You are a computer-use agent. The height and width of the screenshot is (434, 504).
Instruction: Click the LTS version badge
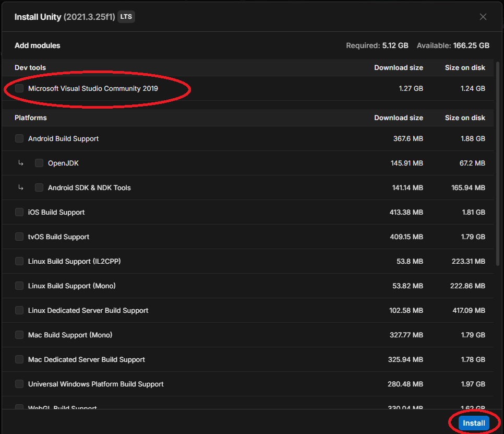tap(126, 17)
